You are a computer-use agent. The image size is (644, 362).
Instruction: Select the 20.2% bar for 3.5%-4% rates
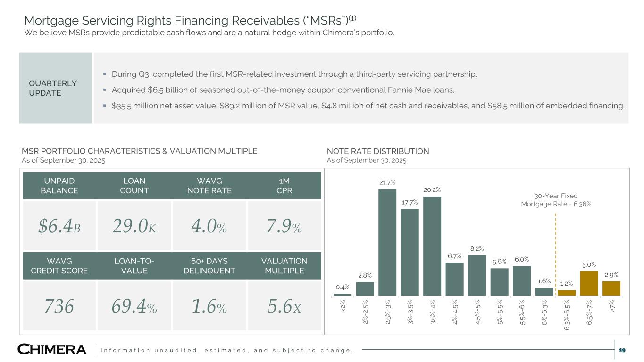point(432,246)
